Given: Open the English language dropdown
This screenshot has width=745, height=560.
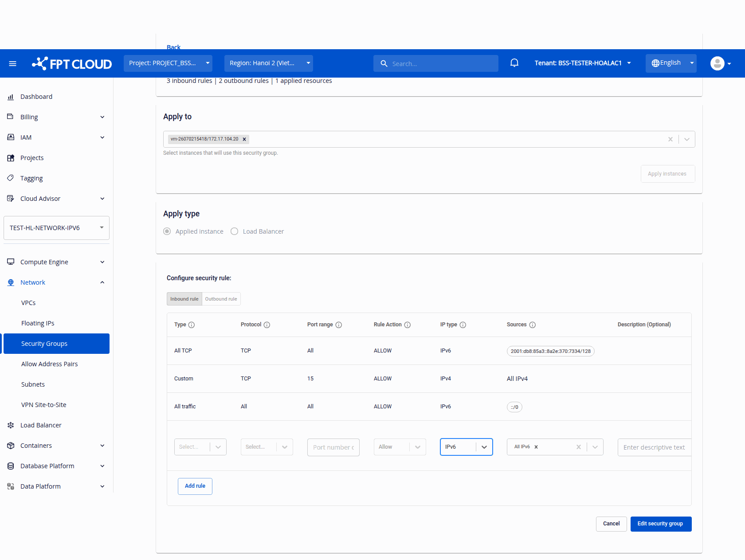Looking at the screenshot, I should pos(671,63).
